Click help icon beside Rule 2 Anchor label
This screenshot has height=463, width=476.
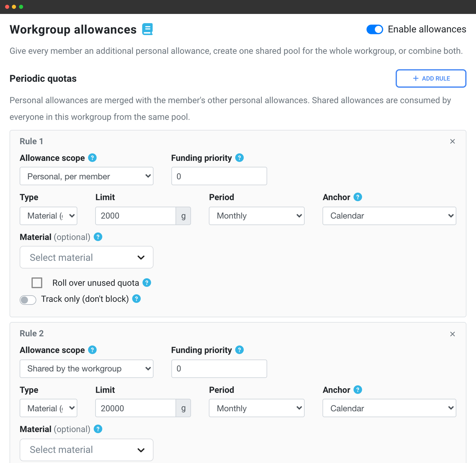pyautogui.click(x=358, y=390)
